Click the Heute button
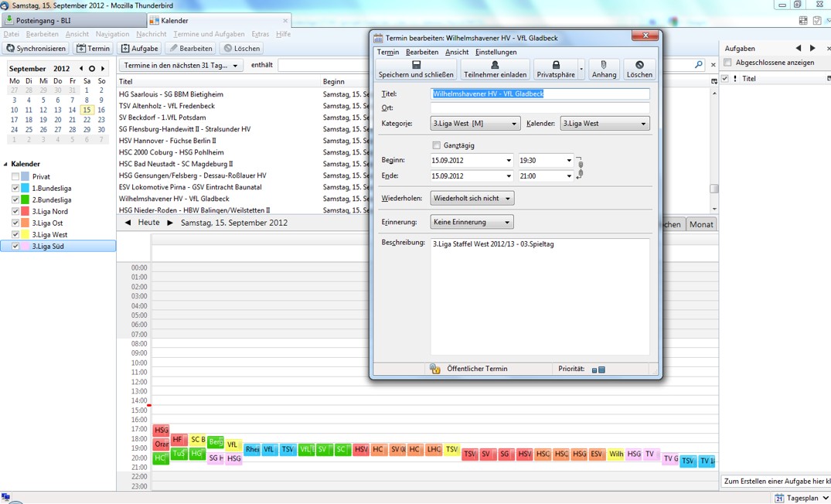This screenshot has width=831, height=504. 148,223
